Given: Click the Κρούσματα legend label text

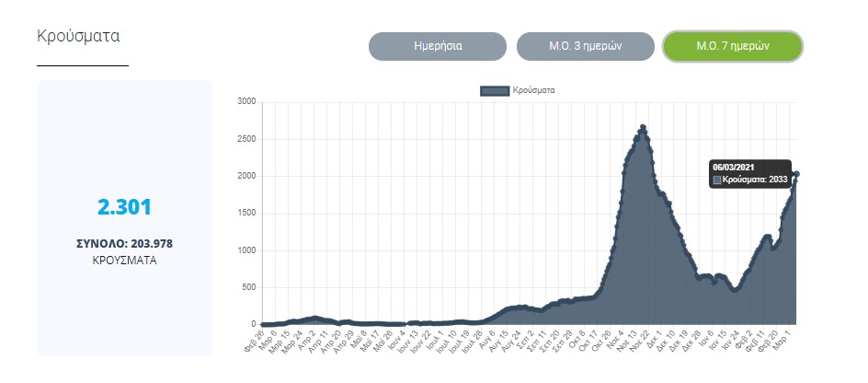Looking at the screenshot, I should [533, 90].
